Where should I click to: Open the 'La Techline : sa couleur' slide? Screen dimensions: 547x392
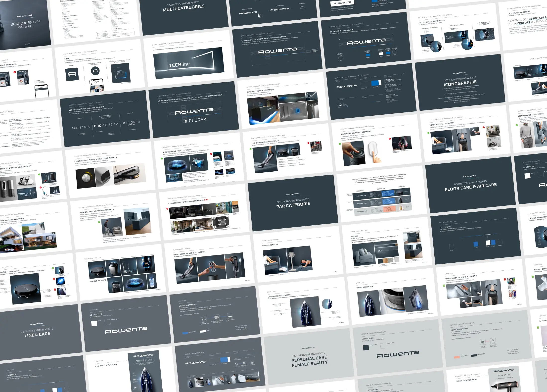point(366,40)
